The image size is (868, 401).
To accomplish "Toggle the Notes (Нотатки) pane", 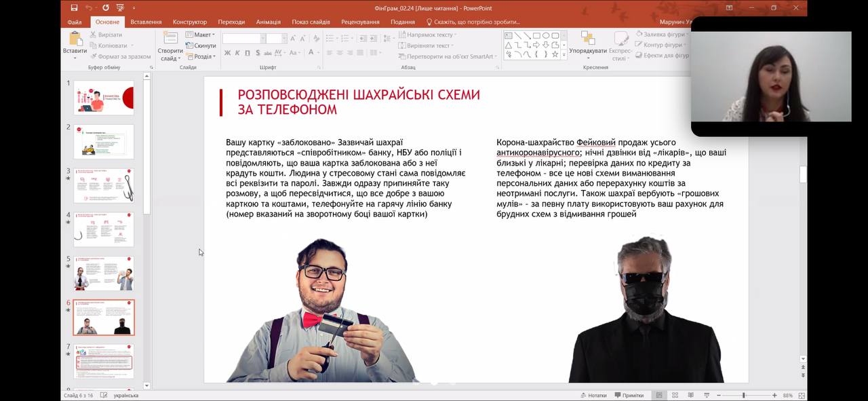I will tap(593, 395).
